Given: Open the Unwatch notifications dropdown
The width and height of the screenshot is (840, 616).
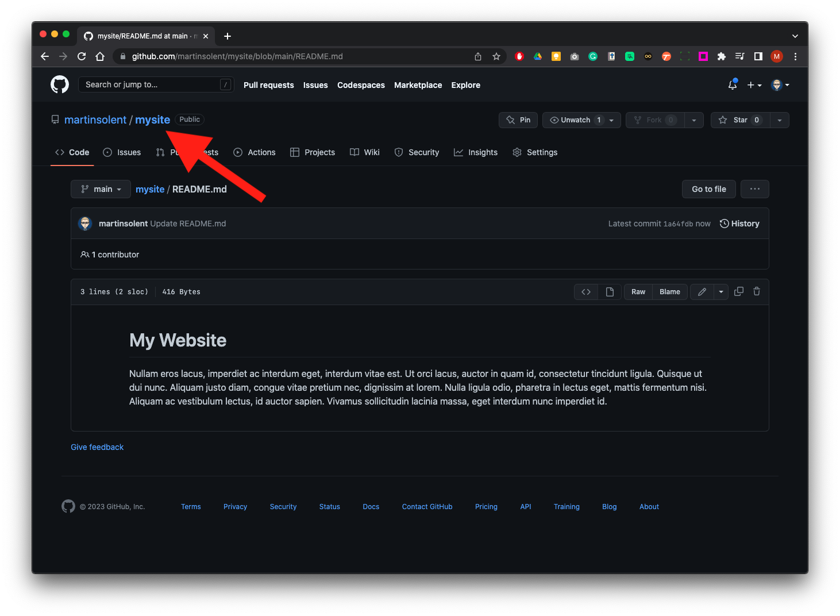Looking at the screenshot, I should (581, 120).
